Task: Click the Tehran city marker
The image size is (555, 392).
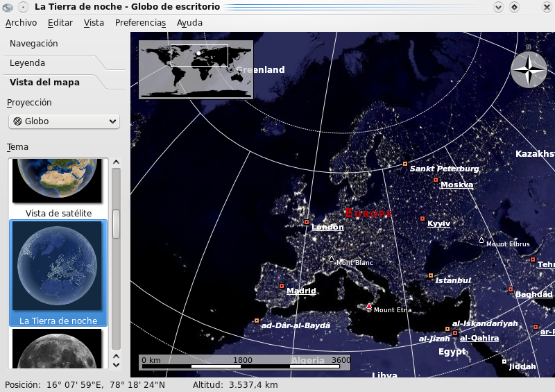Action: (x=533, y=260)
